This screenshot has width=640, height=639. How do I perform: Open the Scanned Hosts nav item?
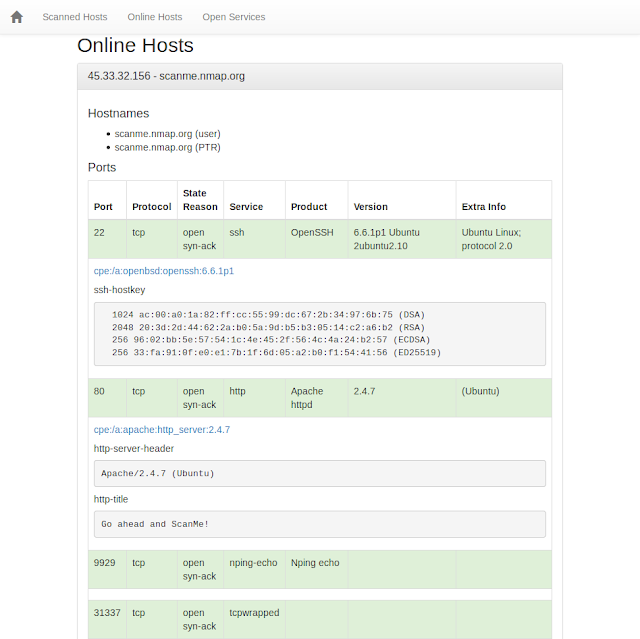[75, 17]
